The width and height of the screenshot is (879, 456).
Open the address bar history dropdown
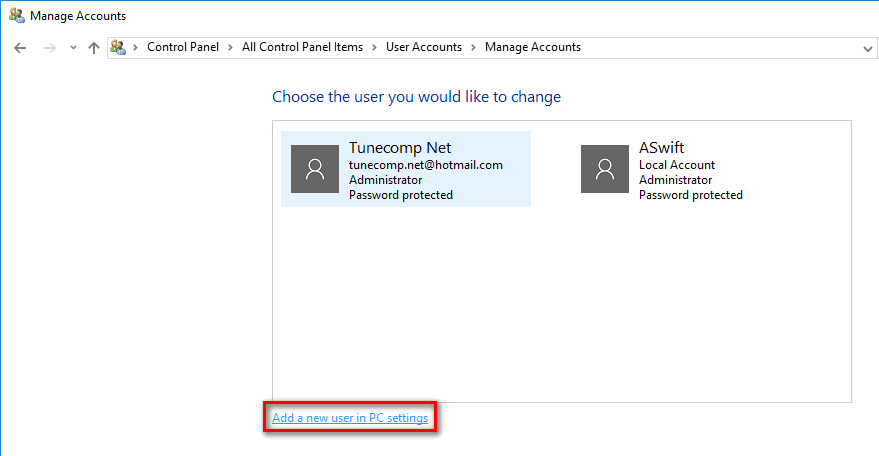tap(868, 49)
